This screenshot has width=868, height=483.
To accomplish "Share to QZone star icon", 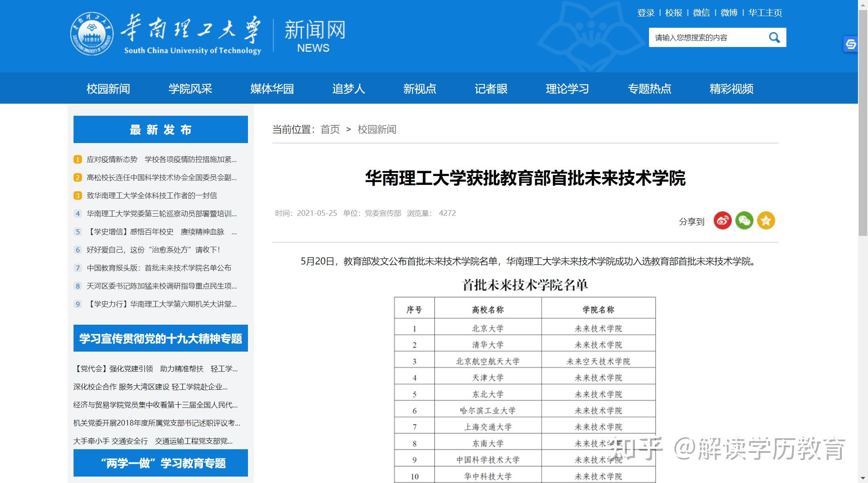I will 766,221.
